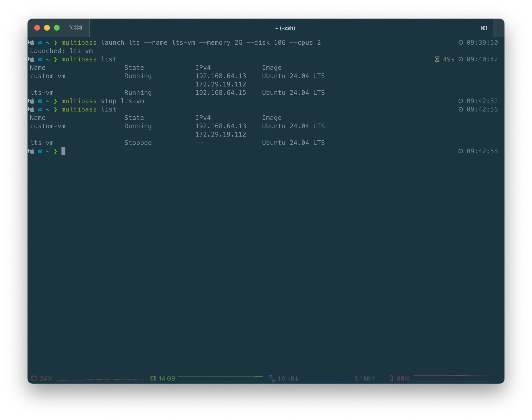Open a new tab with the plus button
Screen dimensions: 532x420
pos(499,28)
